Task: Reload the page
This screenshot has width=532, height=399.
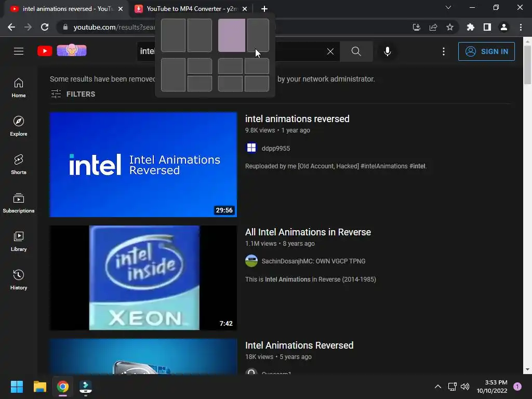Action: pyautogui.click(x=45, y=27)
